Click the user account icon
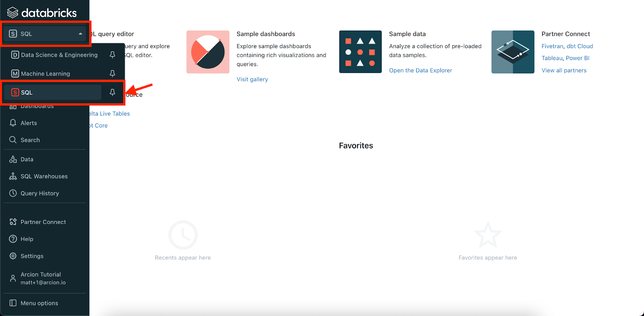The height and width of the screenshot is (316, 644). 13,278
